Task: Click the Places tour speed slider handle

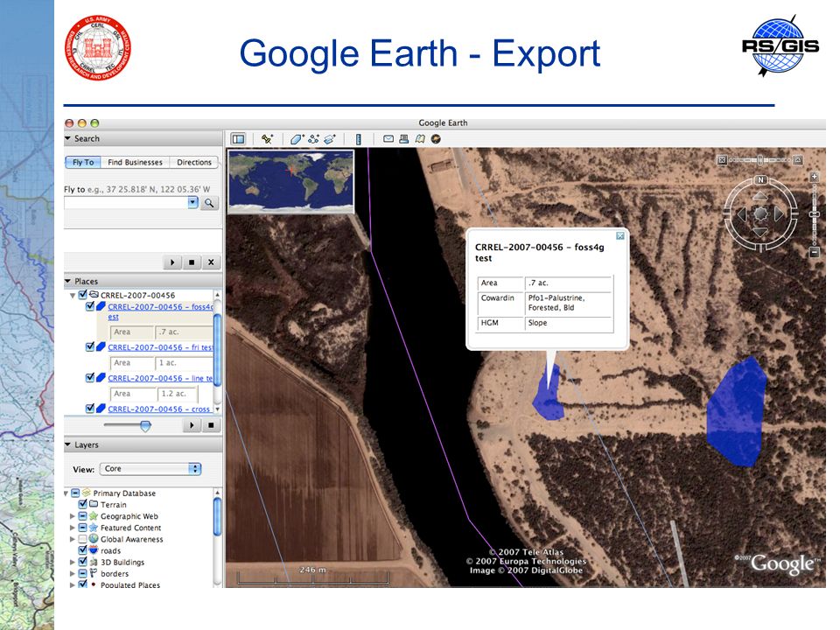Action: [145, 426]
